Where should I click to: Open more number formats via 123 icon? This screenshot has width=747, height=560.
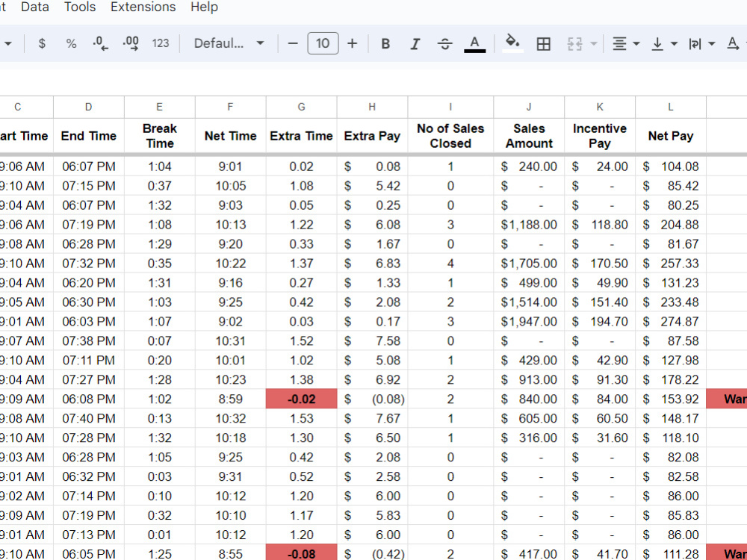(160, 43)
